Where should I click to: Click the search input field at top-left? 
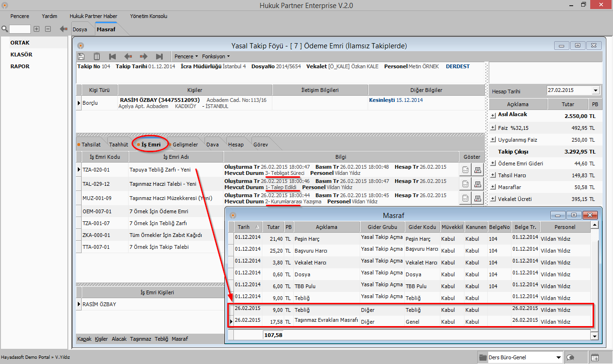pyautogui.click(x=20, y=29)
